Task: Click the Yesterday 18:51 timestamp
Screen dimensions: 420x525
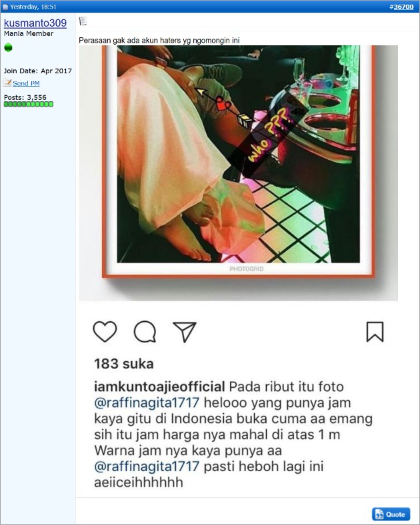Action: [33, 7]
